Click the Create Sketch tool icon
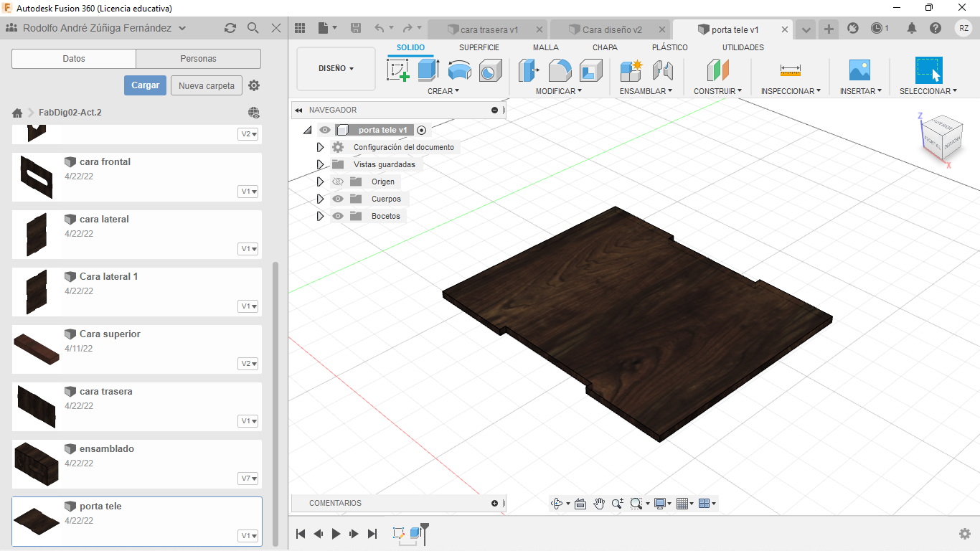This screenshot has width=980, height=551. (x=397, y=70)
